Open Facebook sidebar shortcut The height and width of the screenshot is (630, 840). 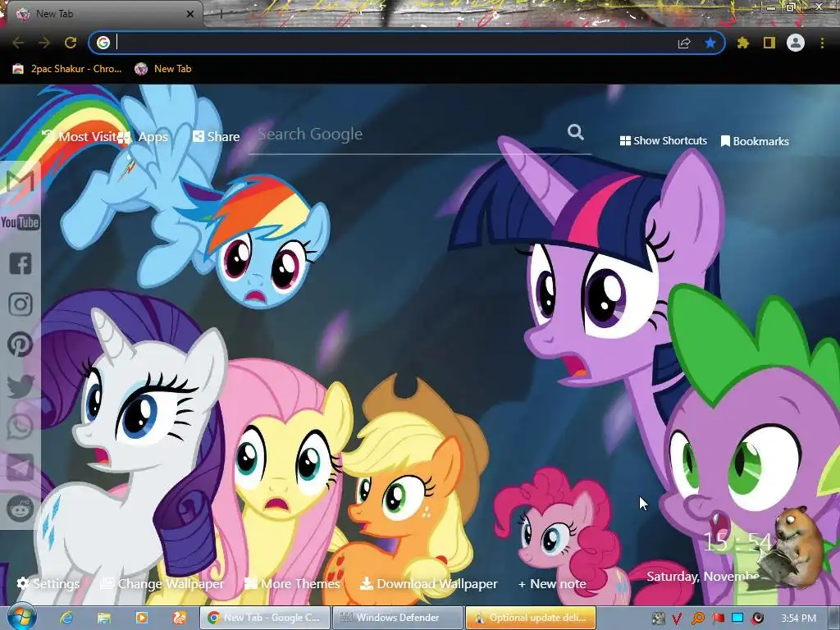(x=21, y=263)
